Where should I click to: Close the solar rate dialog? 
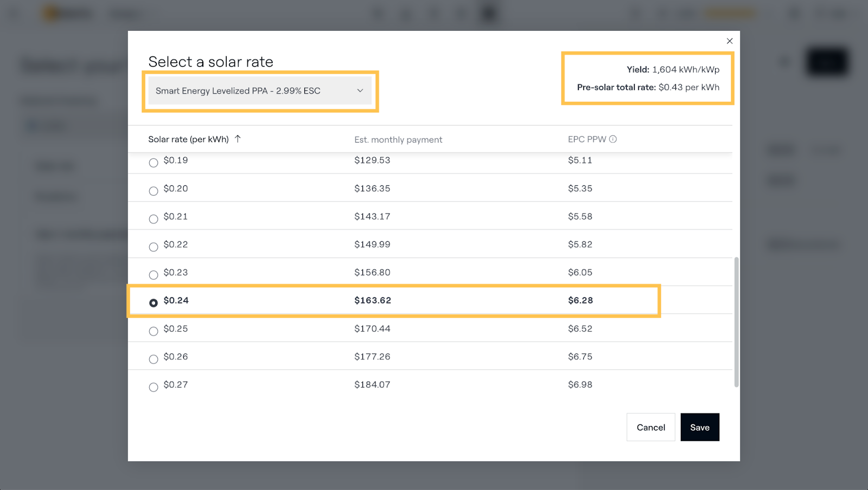tap(730, 41)
